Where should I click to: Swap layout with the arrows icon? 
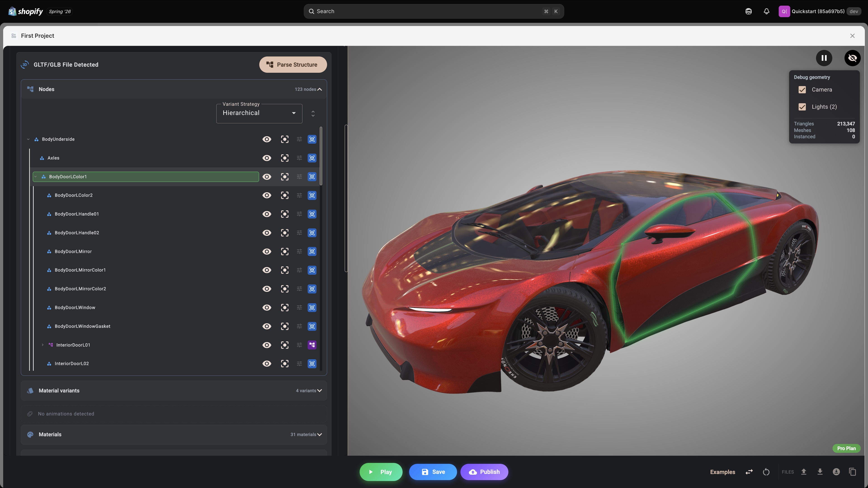point(749,472)
